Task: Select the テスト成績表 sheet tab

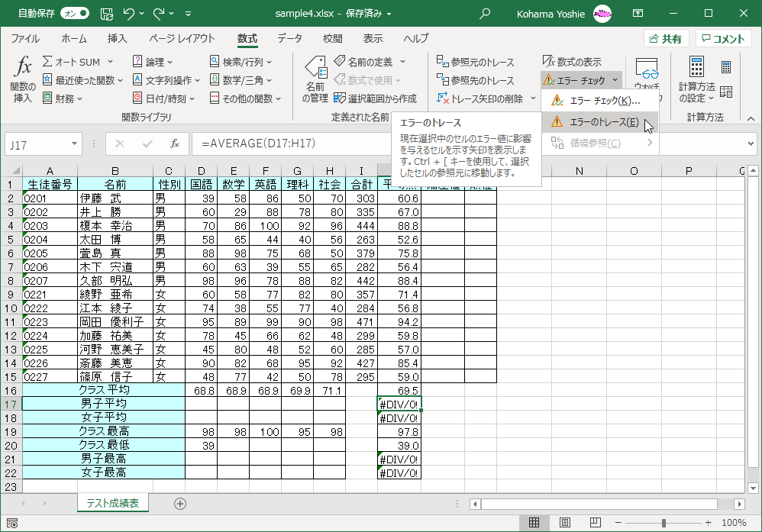Action: 112,503
